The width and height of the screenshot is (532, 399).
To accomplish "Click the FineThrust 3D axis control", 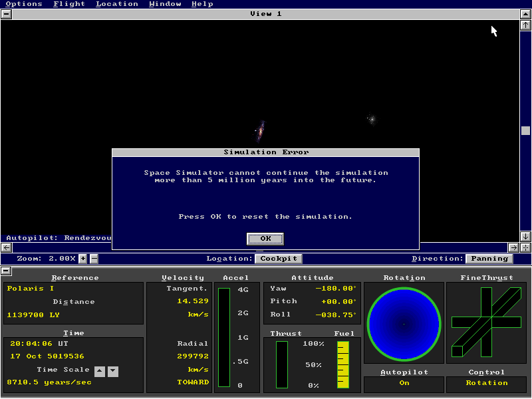I will click(487, 322).
